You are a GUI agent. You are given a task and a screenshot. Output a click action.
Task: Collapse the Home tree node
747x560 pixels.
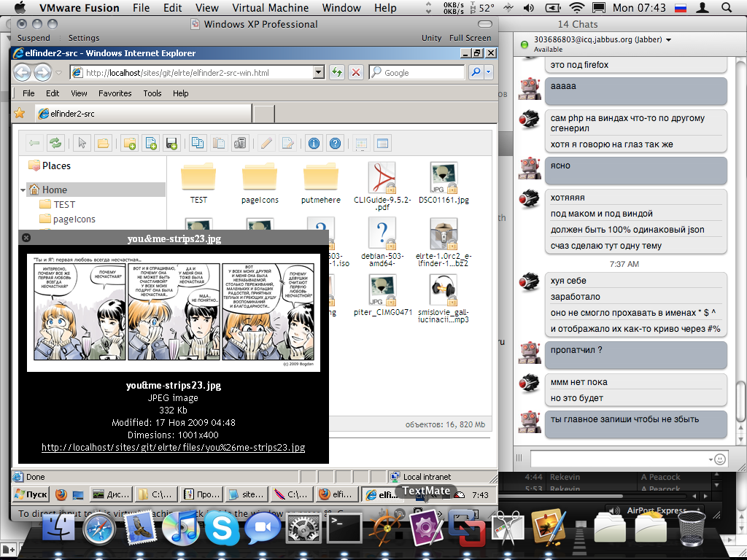pos(23,190)
